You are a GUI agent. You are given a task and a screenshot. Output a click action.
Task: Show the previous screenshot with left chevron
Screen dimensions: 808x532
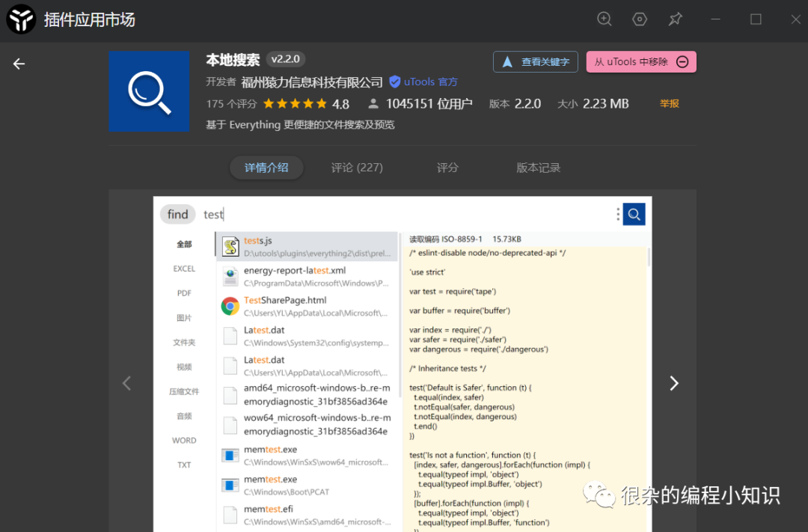pos(126,383)
